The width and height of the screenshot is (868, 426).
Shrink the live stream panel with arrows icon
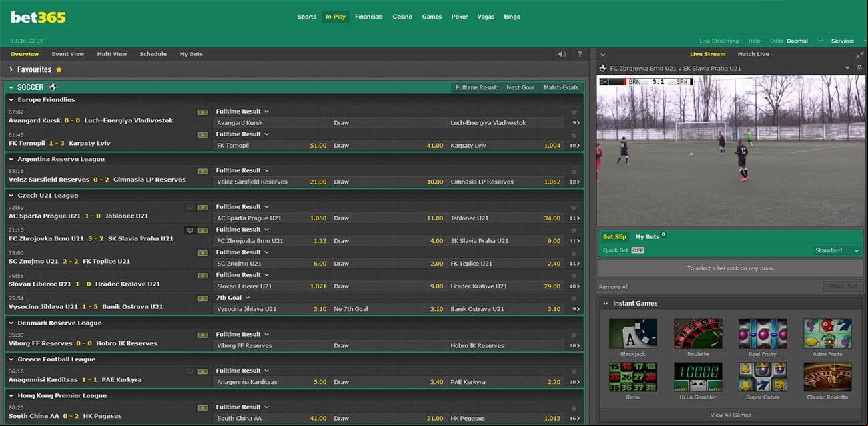[859, 54]
